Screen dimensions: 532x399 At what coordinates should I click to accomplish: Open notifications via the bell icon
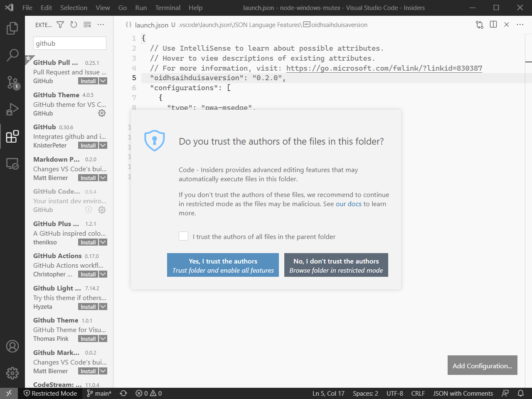520,393
